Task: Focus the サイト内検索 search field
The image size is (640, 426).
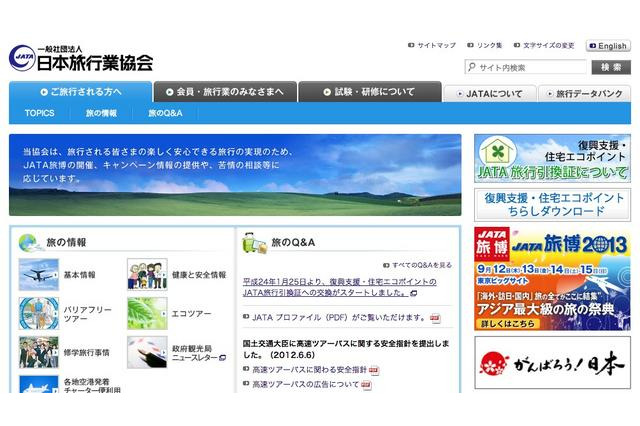Action: click(526, 67)
